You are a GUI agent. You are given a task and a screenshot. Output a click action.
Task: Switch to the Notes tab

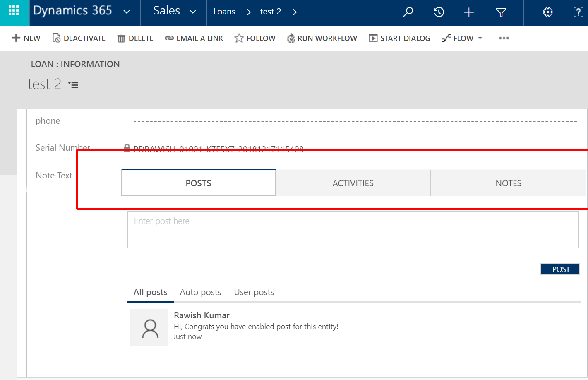[508, 183]
